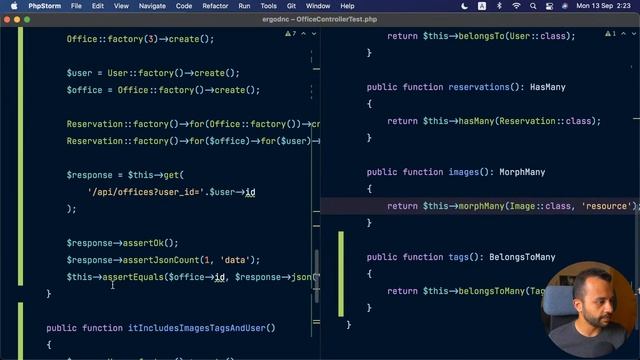Click the $response->assertOk() line
Screen dimensions: 640x360
(x=122, y=243)
